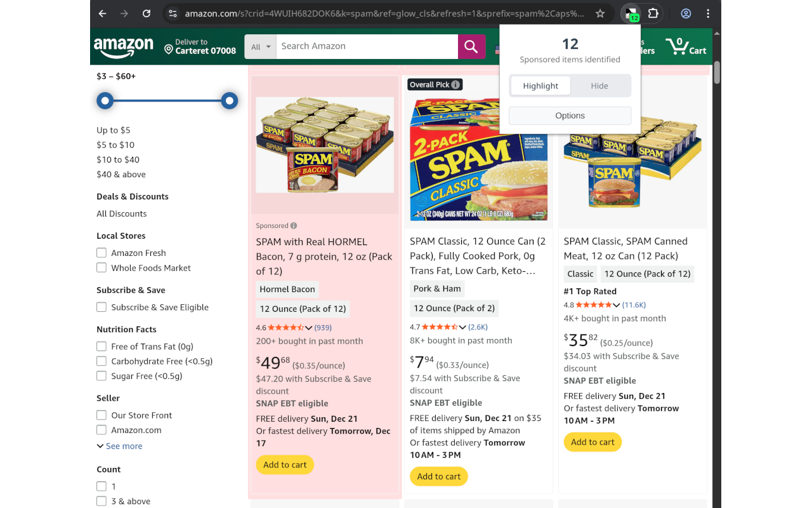Bookmark page with the star icon
The image size is (812, 508).
pos(600,13)
